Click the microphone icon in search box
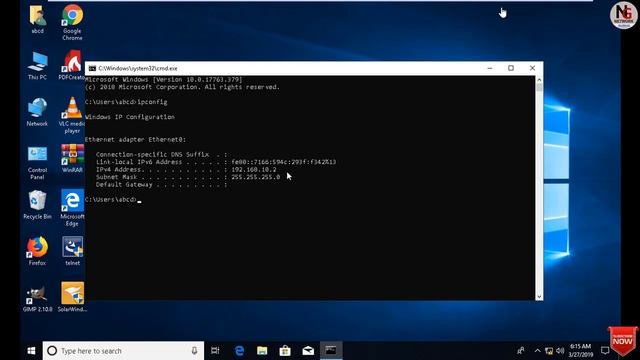The height and width of the screenshot is (360, 640). [x=194, y=351]
